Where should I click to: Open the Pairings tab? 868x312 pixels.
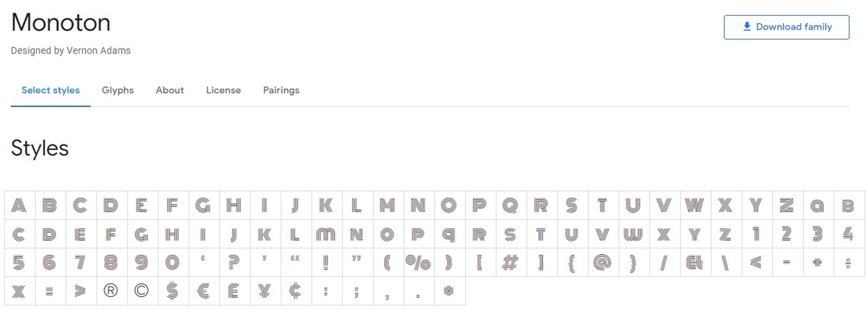click(x=281, y=90)
